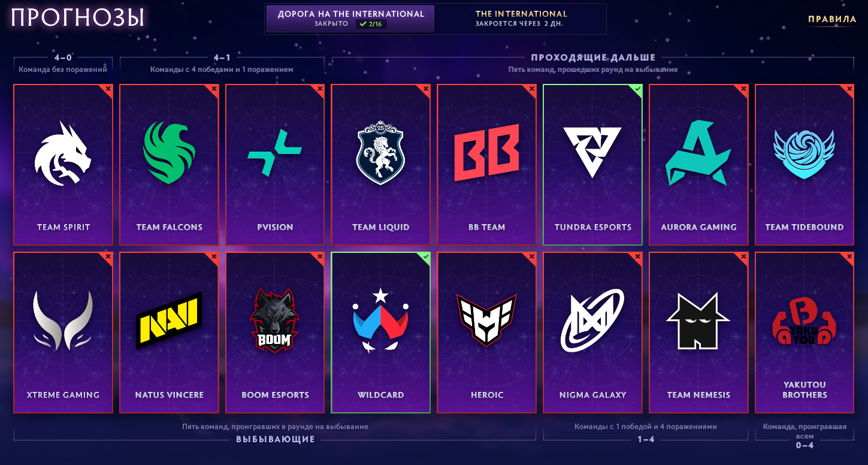The width and height of the screenshot is (868, 465).
Task: Click the Natus Vincere yellow logo
Action: pos(169,321)
